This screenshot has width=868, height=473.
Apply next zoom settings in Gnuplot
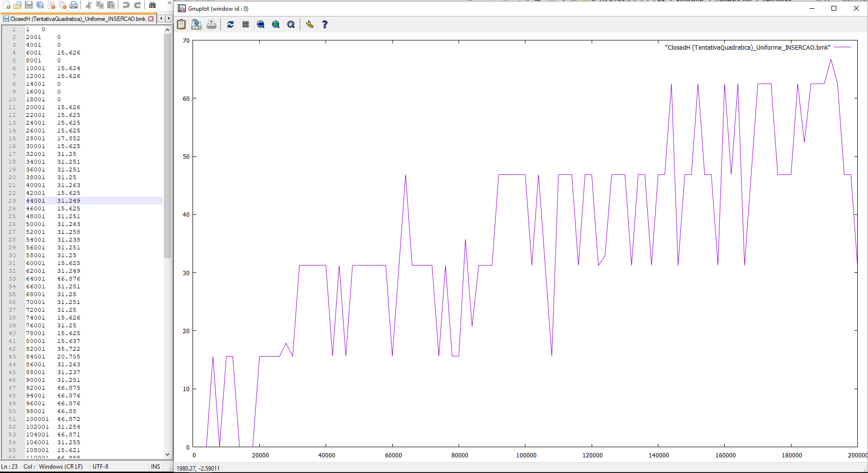click(276, 24)
